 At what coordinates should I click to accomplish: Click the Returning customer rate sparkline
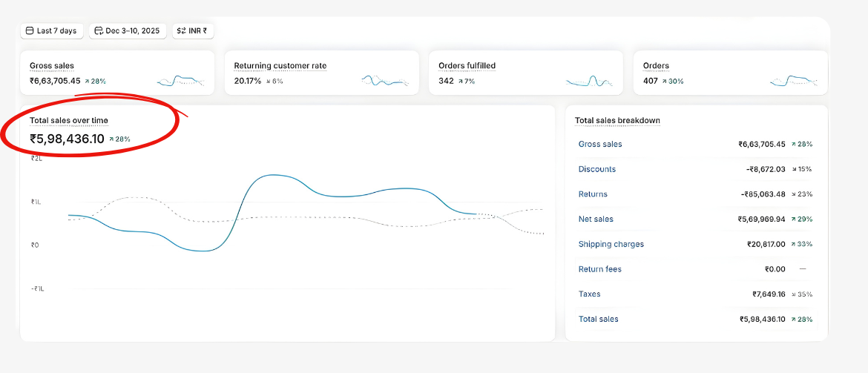pyautogui.click(x=385, y=80)
